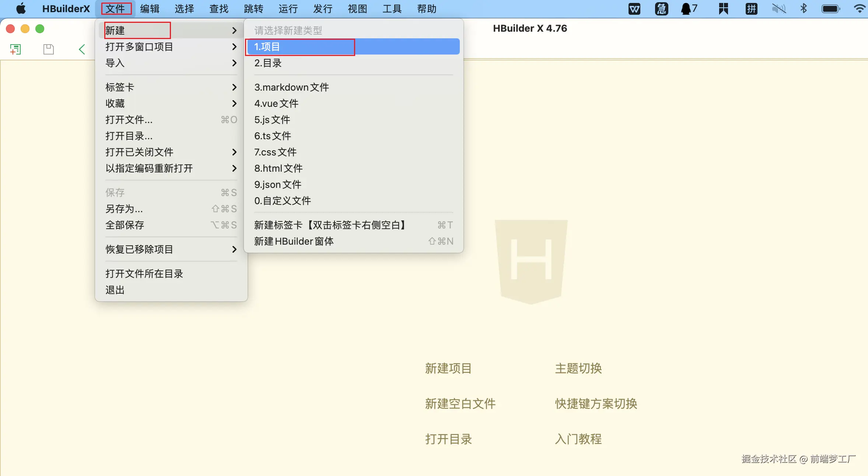Open the QQ penguin menu bar icon

689,8
